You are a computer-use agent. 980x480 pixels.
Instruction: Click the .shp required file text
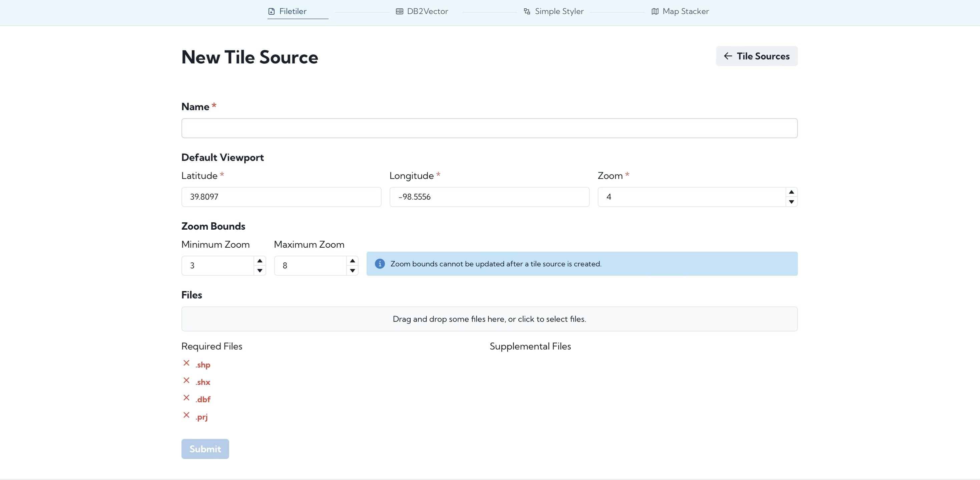[x=203, y=365]
